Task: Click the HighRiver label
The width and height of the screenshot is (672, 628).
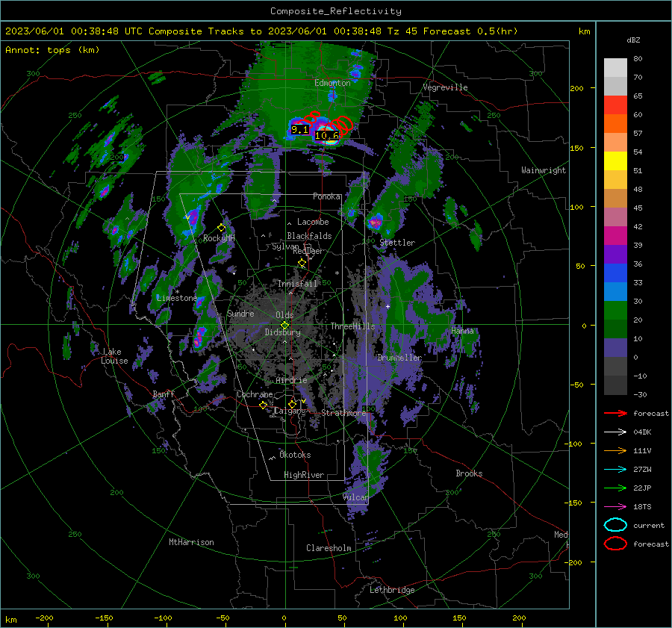Action: tap(304, 475)
